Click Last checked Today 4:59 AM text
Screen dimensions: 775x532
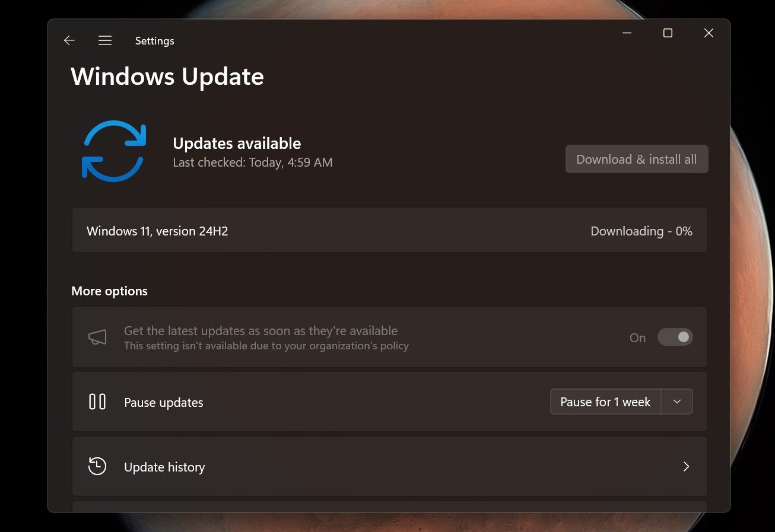[252, 162]
